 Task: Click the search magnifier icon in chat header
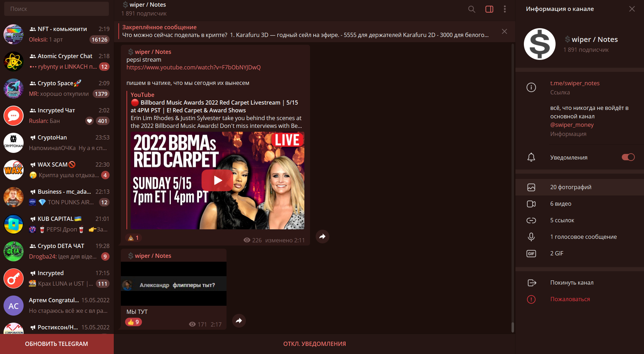point(471,9)
